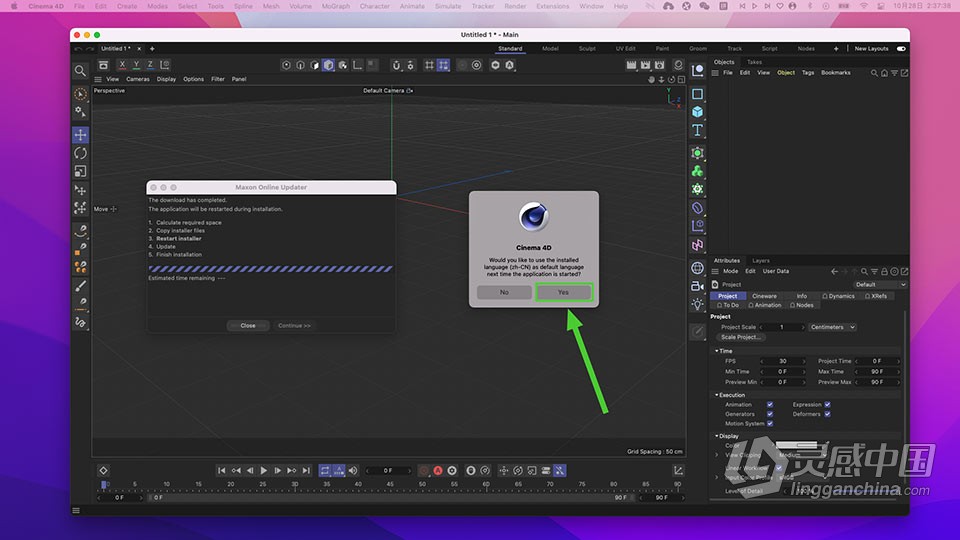Open the viewport Filter menu
This screenshot has width=960, height=540.
pos(218,79)
